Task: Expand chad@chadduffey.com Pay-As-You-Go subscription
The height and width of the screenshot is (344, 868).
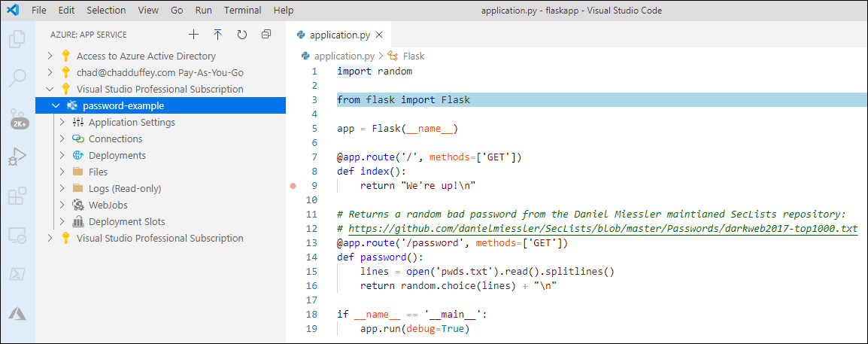Action: pos(50,72)
